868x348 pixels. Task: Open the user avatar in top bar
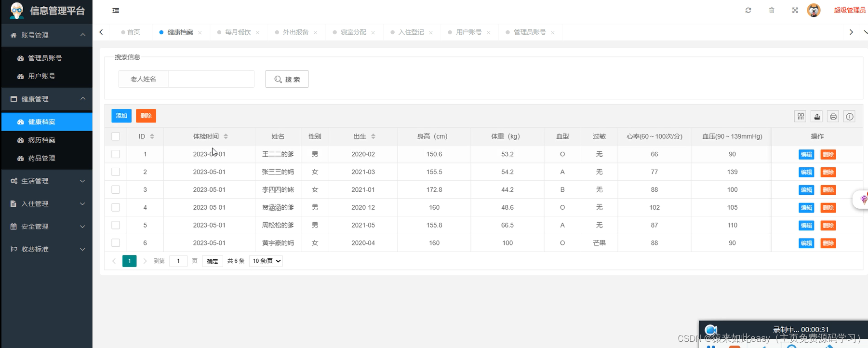pos(814,10)
